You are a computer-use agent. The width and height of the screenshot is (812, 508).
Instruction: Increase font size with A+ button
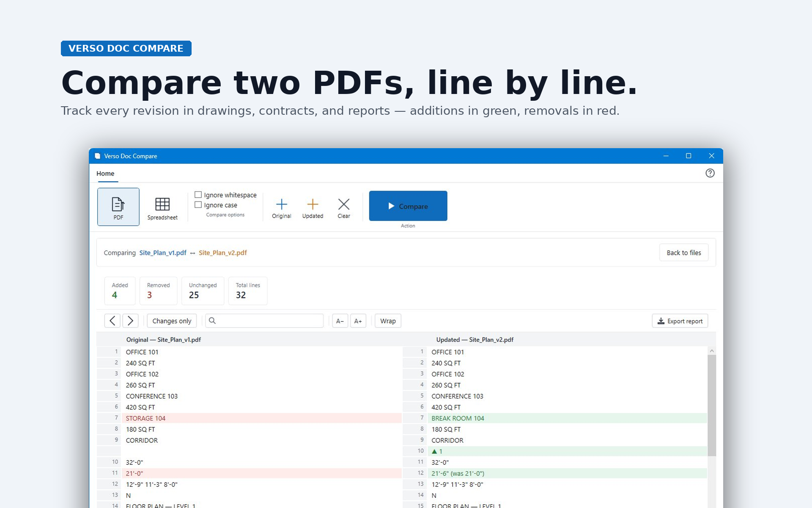click(358, 321)
